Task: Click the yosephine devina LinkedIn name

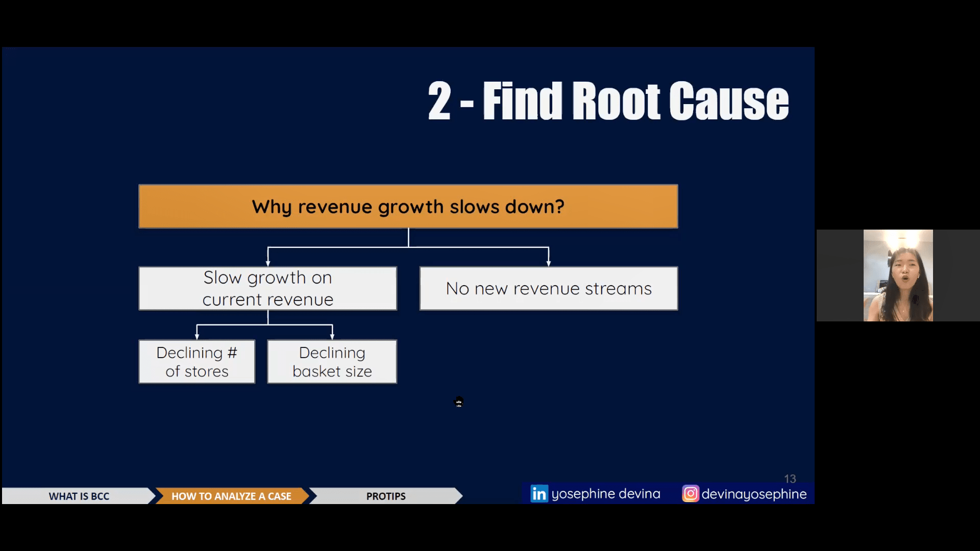Action: [x=606, y=494]
